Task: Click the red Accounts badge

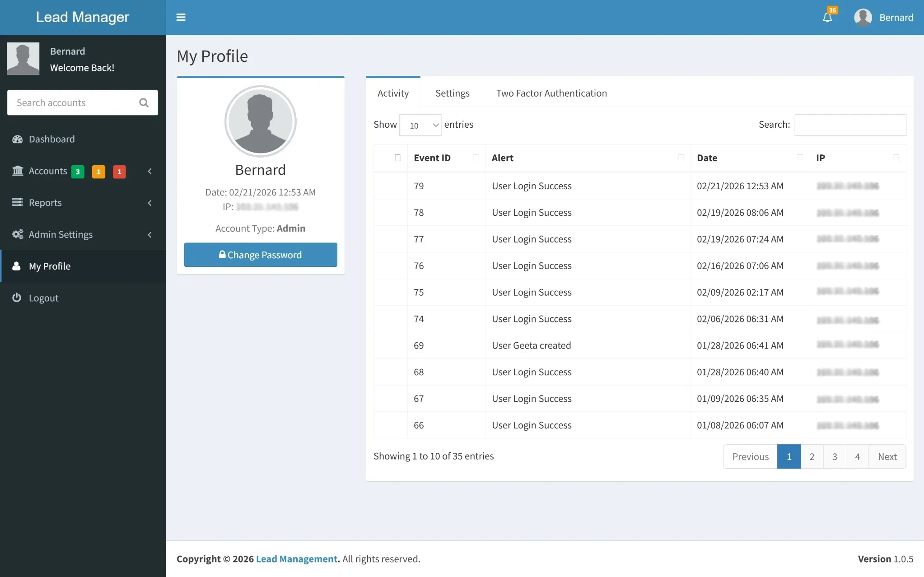Action: [119, 172]
